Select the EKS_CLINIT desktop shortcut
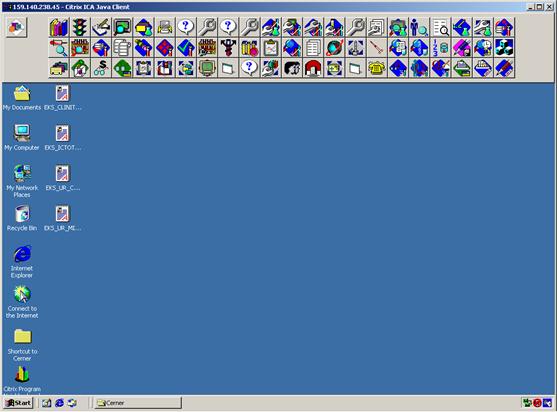The width and height of the screenshot is (557, 412). pos(63,98)
